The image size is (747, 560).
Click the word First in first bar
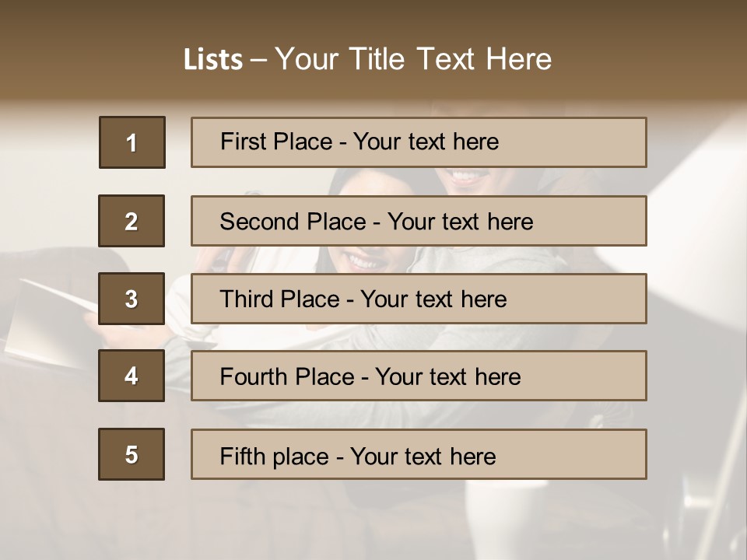[x=242, y=142]
